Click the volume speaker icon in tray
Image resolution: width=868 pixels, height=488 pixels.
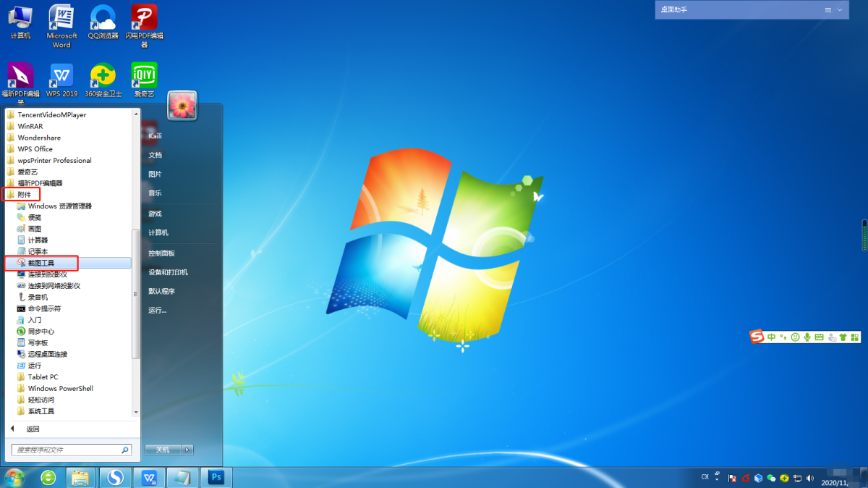(x=809, y=479)
